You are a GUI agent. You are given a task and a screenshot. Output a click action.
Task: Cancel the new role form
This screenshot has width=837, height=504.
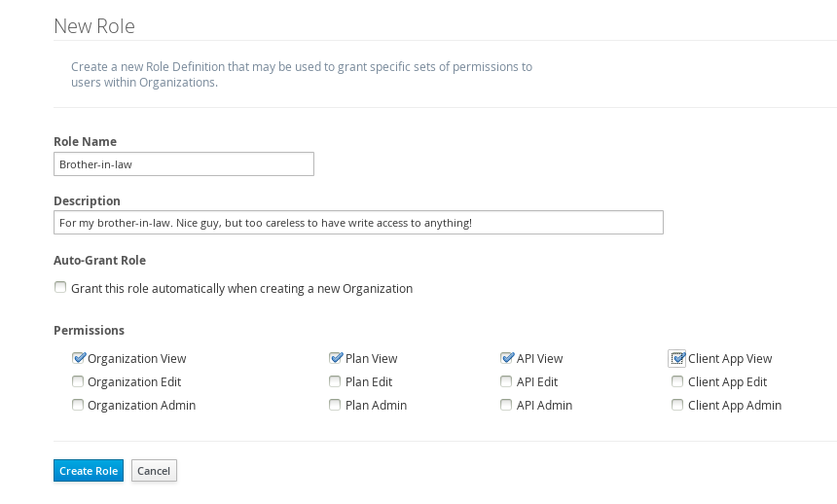[x=154, y=471]
